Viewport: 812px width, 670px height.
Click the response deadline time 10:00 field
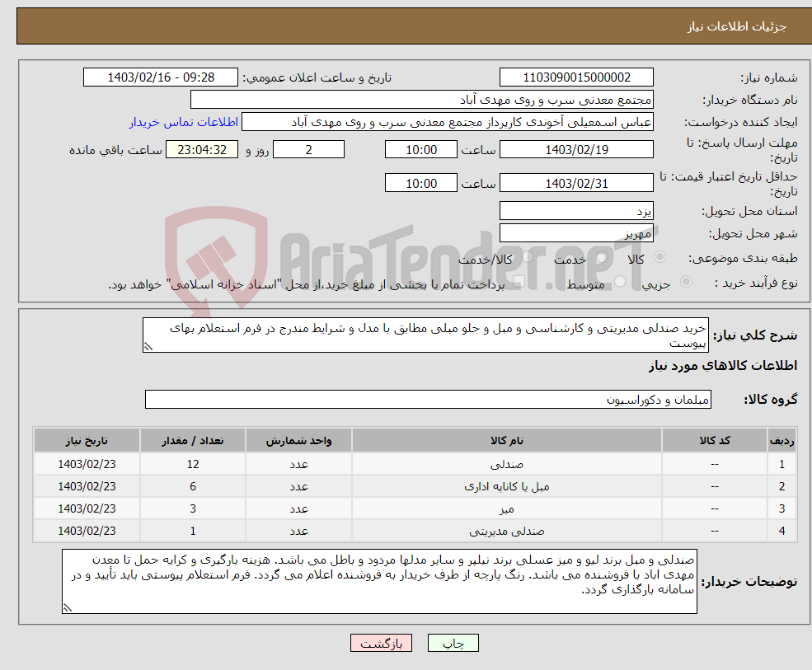coord(421,150)
